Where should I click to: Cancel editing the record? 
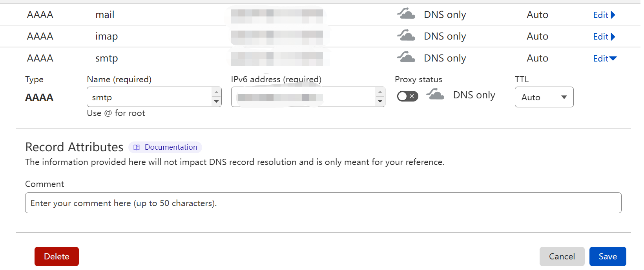562,256
